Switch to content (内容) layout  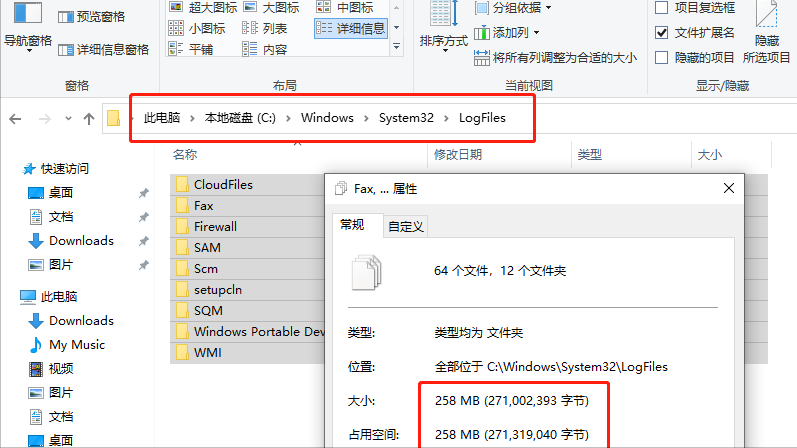click(x=264, y=49)
